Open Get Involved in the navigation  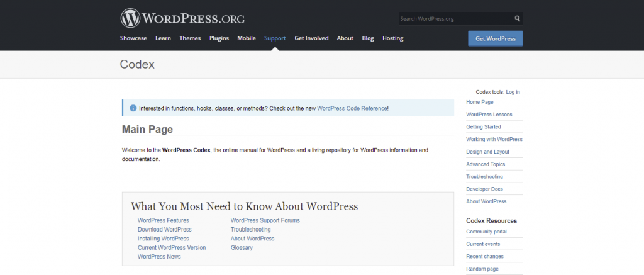[x=311, y=38]
